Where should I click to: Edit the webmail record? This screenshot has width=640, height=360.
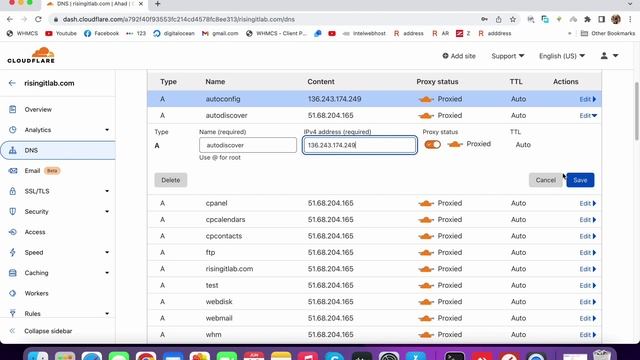pos(588,318)
